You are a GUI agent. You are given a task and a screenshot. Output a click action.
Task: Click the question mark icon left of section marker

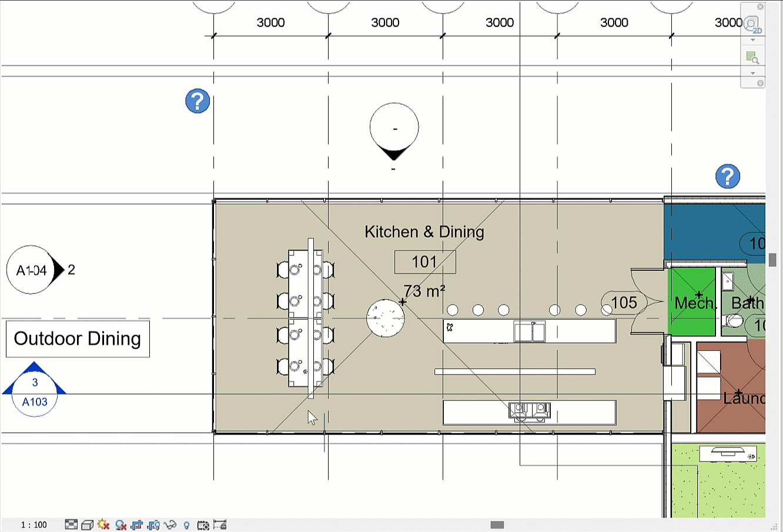pos(198,101)
